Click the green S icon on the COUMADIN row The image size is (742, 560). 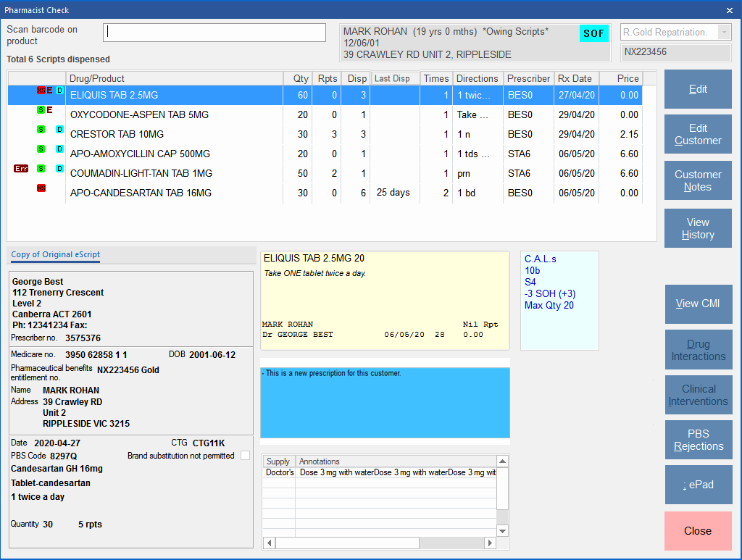[x=41, y=168]
